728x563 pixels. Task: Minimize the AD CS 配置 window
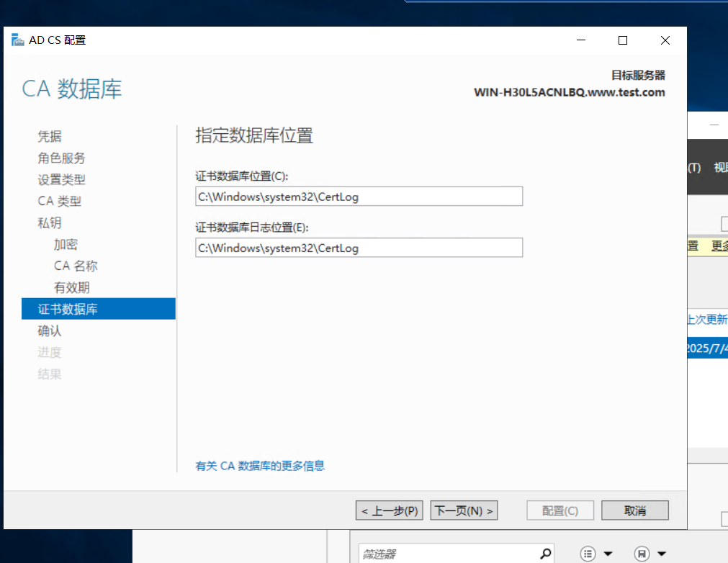coord(581,40)
